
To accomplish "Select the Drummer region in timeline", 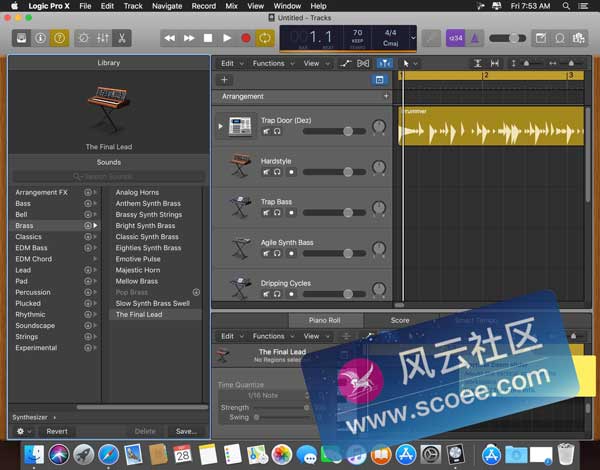I will pyautogui.click(x=491, y=126).
